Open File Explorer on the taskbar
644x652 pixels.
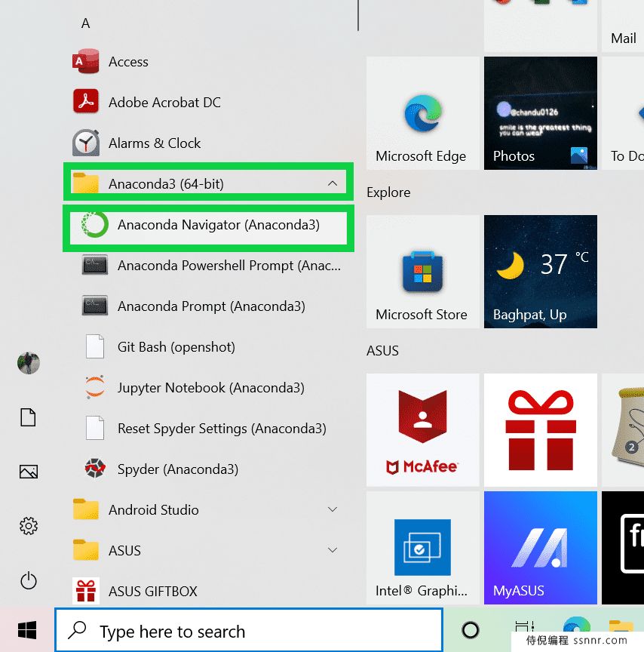pos(621,626)
